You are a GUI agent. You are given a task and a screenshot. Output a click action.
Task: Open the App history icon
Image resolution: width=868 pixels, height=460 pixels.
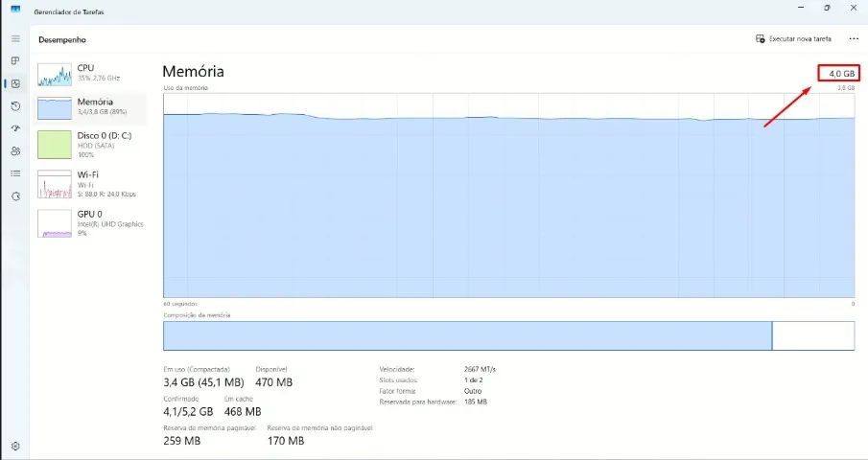coord(15,106)
